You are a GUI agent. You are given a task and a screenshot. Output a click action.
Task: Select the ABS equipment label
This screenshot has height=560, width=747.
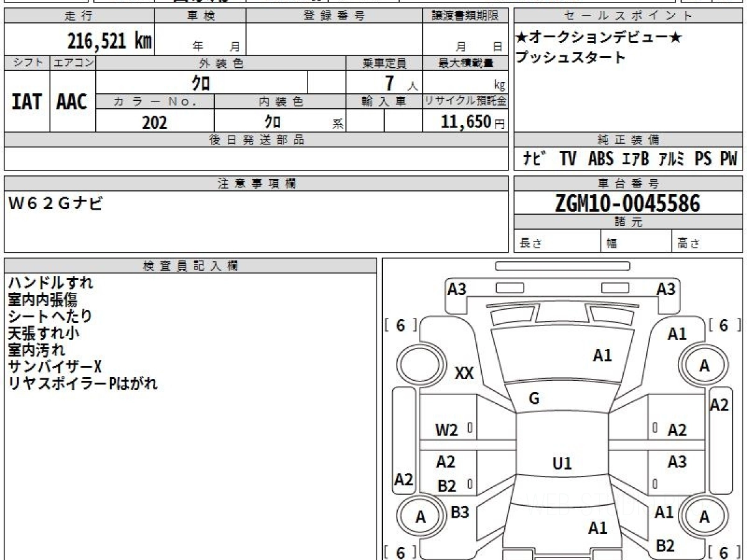tap(601, 159)
